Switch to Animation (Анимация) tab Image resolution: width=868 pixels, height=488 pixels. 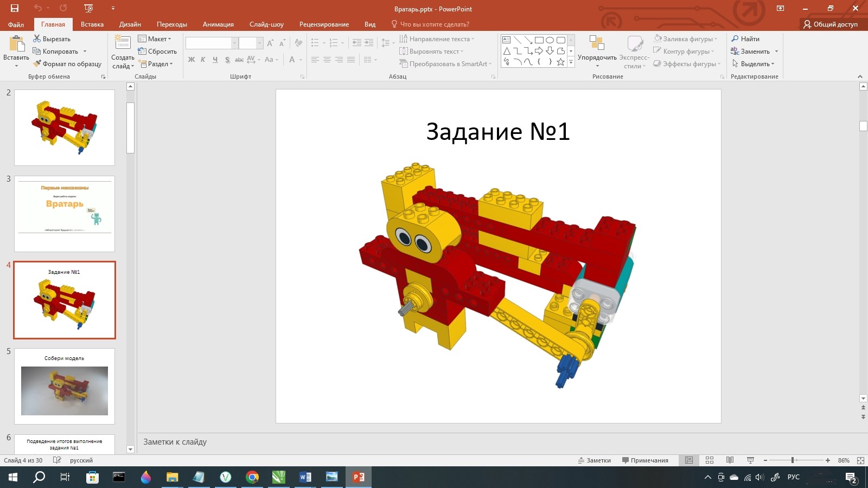tap(218, 24)
